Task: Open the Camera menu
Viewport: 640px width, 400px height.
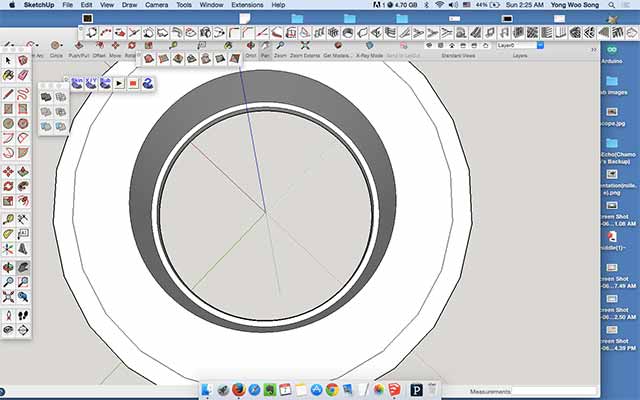Action: 156,5
